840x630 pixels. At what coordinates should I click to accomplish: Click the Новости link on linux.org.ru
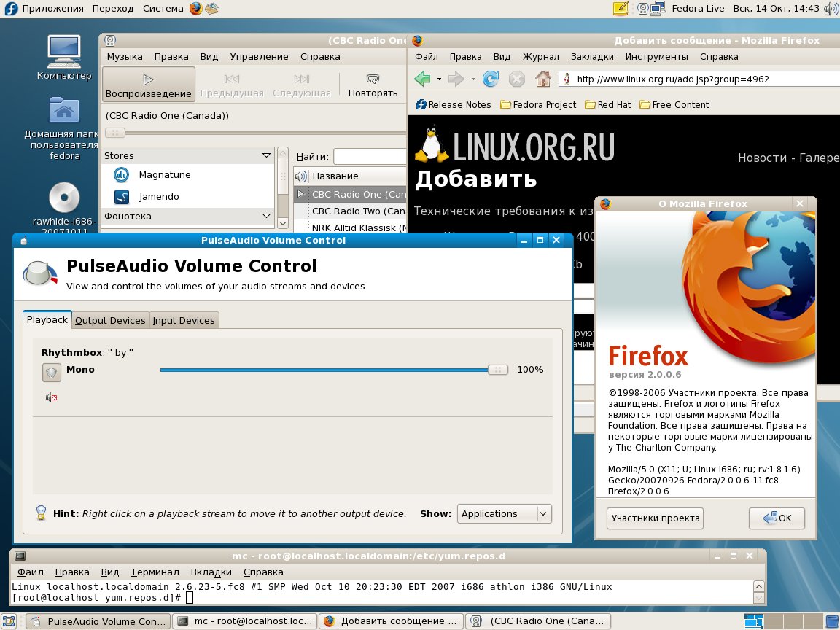pos(761,157)
